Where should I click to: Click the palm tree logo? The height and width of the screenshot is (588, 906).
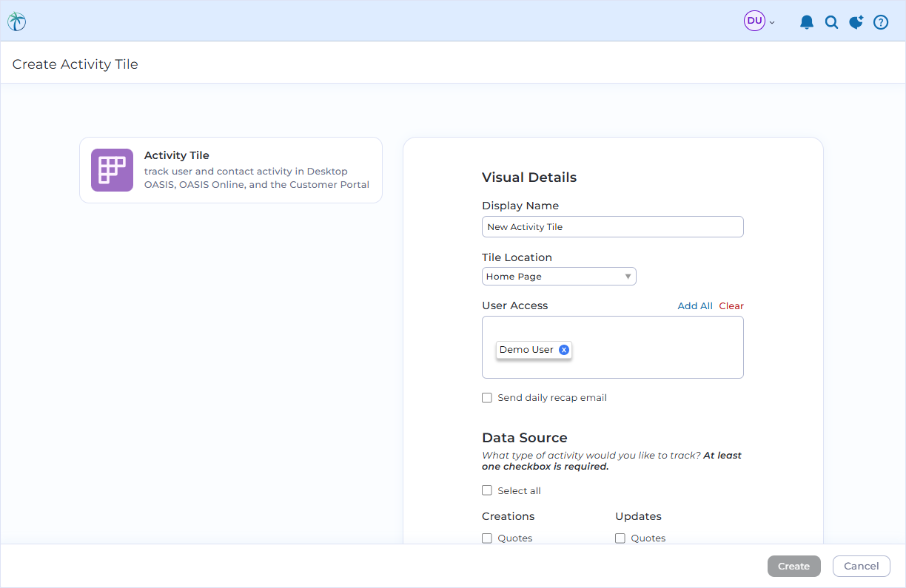pos(16,21)
